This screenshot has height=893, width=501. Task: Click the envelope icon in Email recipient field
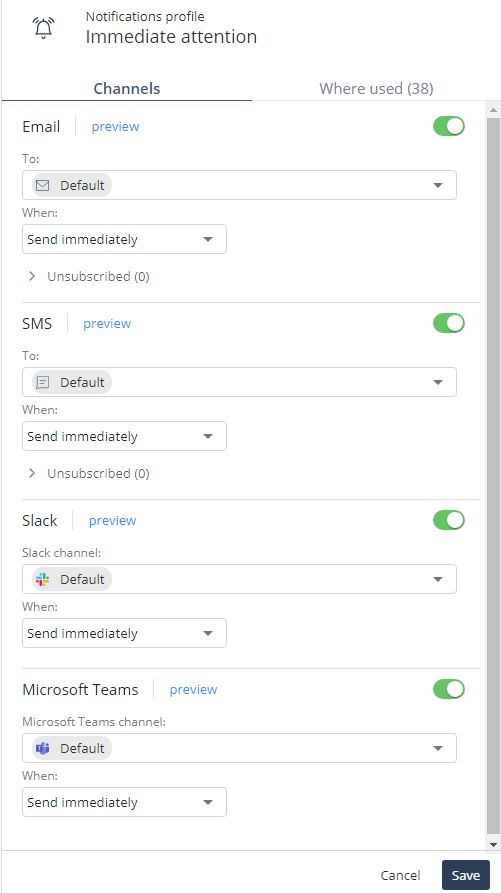[43, 185]
